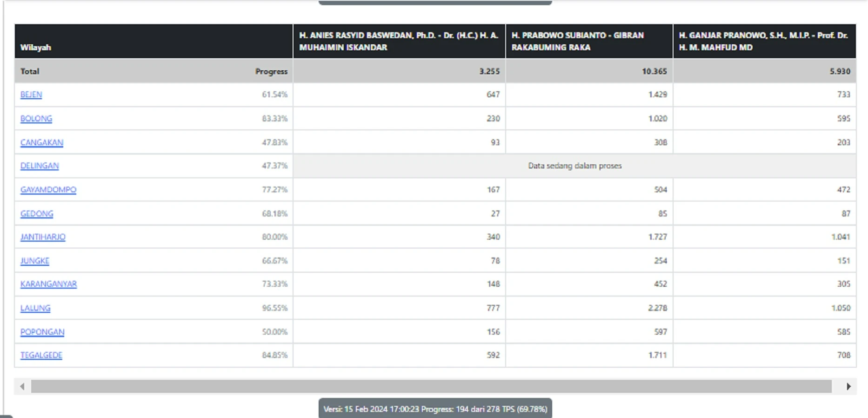Click JANTIHARJO Prabowo value 1.727
868x418 pixels.
658,237
